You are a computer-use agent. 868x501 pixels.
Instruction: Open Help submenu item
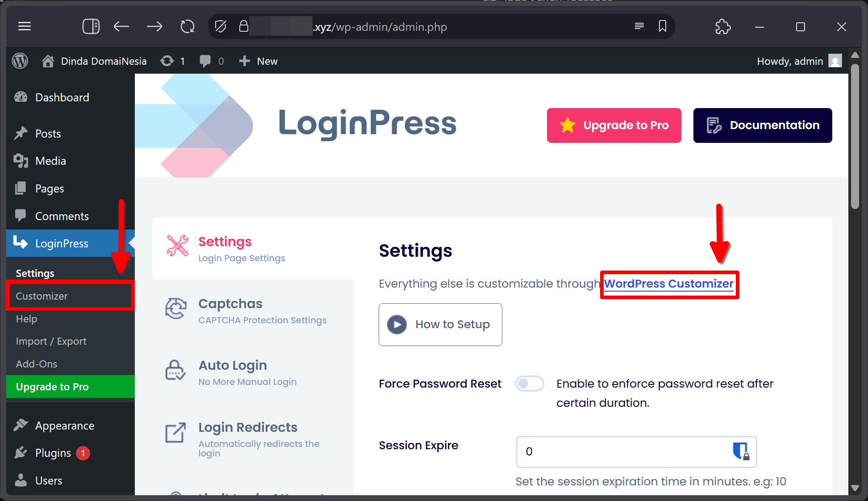[x=26, y=319]
